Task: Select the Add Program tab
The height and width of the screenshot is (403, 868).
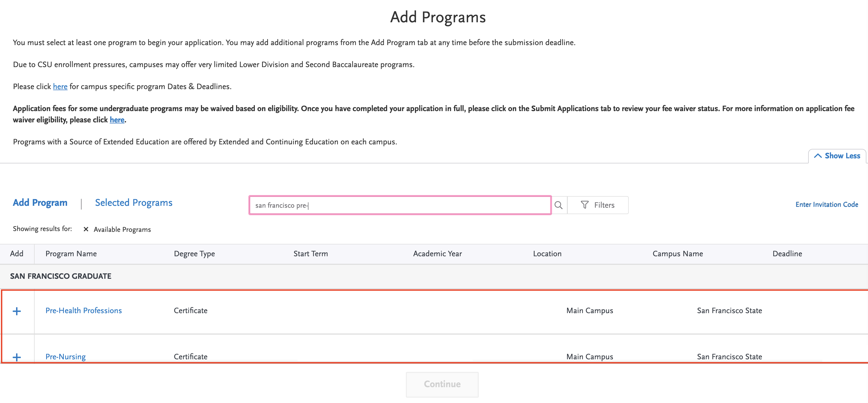Action: [40, 203]
